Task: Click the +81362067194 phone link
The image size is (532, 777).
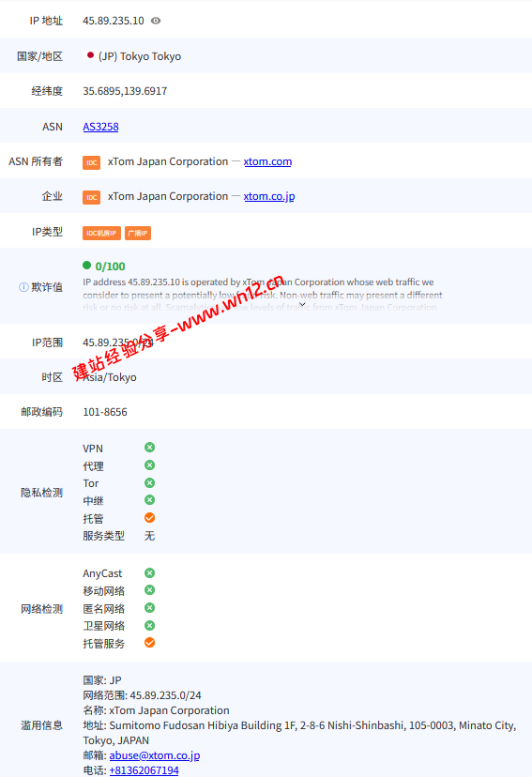Action: click(x=144, y=770)
